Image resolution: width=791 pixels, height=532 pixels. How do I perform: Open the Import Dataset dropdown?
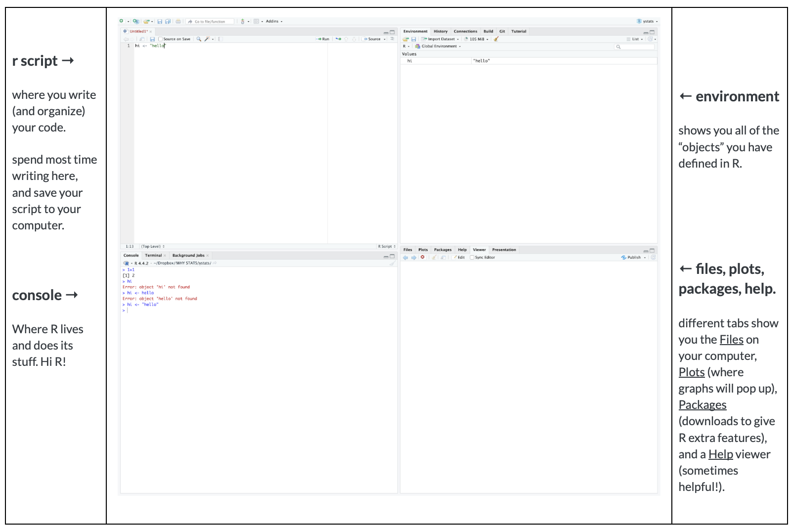pyautogui.click(x=440, y=39)
